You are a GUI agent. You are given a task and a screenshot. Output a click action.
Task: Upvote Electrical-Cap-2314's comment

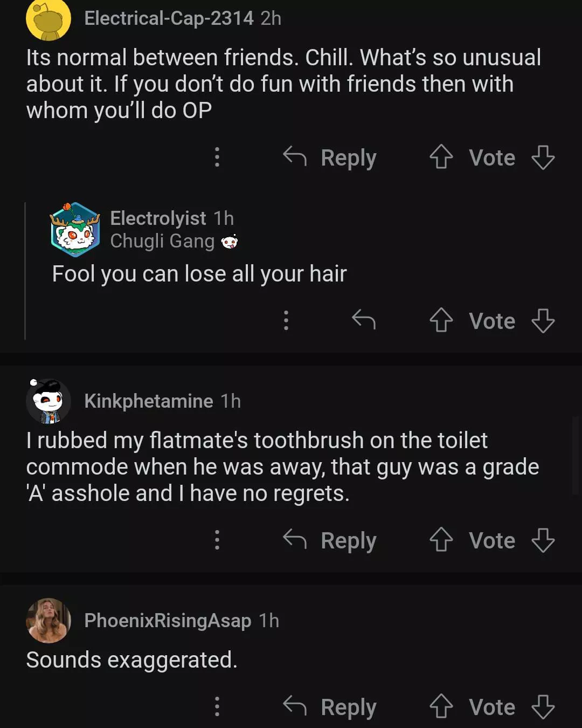441,157
